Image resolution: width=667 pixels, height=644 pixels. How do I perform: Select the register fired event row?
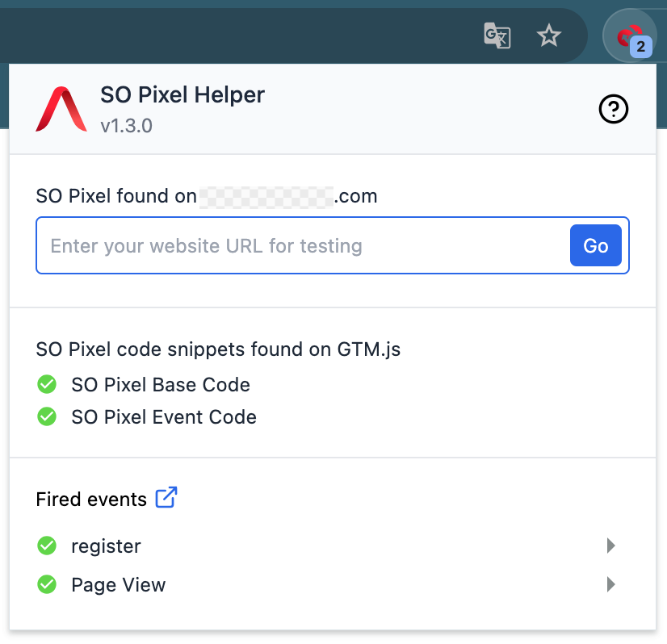tap(323, 546)
